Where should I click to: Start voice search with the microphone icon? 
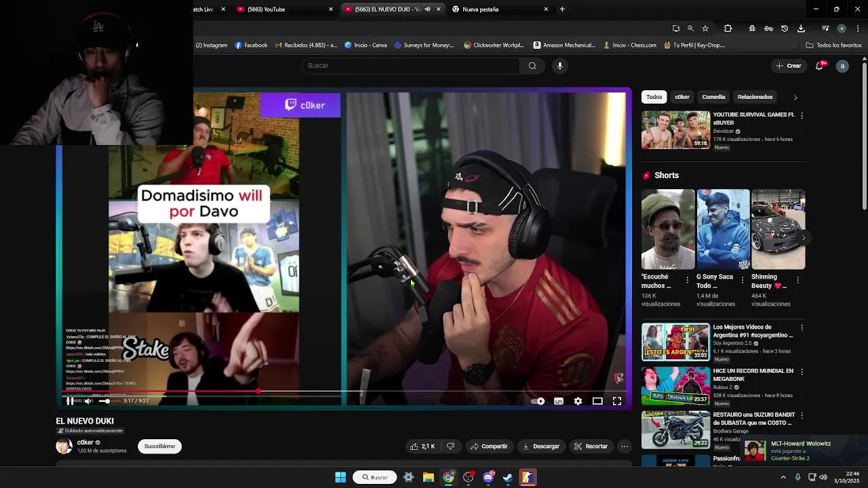pos(559,66)
